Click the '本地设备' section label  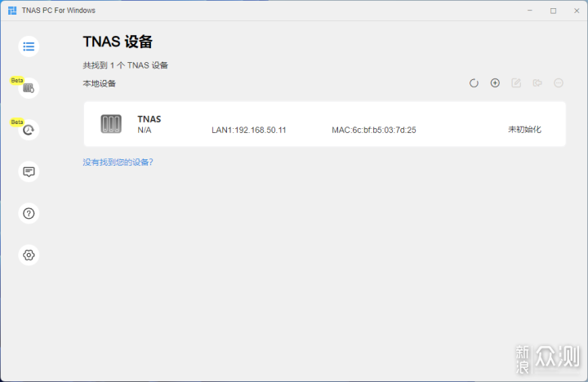click(x=100, y=83)
